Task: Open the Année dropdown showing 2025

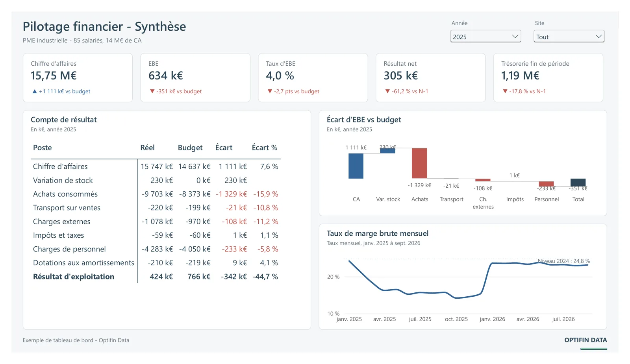Action: 485,37
